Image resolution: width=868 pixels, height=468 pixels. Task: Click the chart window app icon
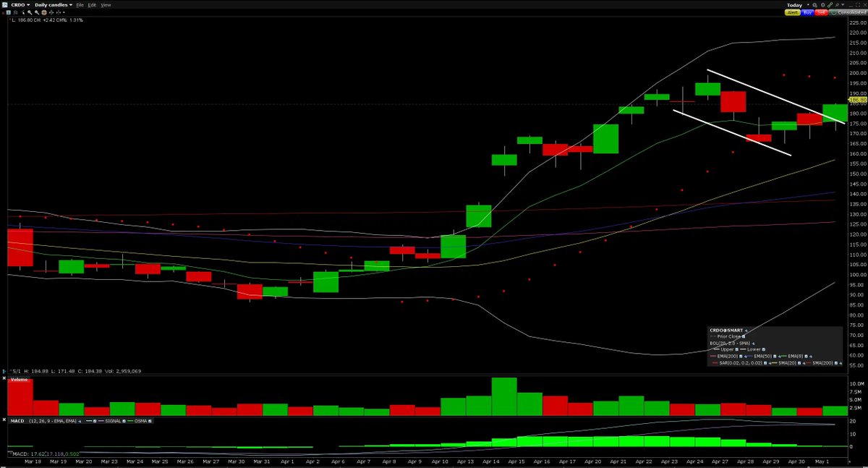[4, 5]
